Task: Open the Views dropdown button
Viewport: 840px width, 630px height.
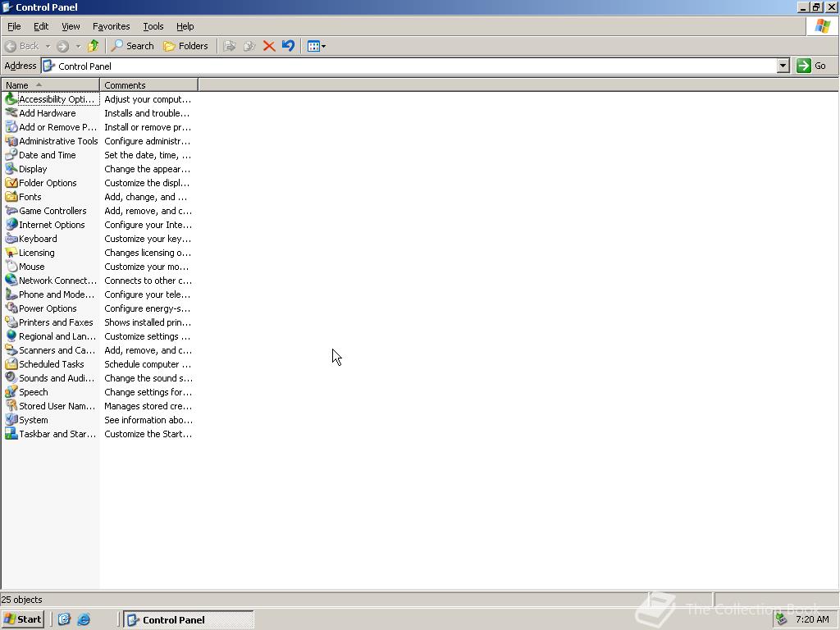Action: click(317, 46)
